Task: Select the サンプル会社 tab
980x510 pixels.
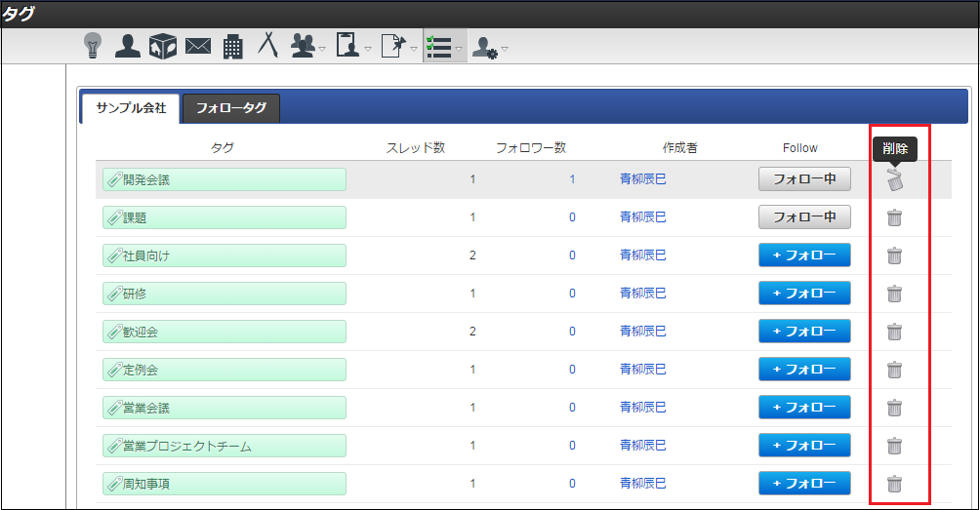Action: click(130, 108)
